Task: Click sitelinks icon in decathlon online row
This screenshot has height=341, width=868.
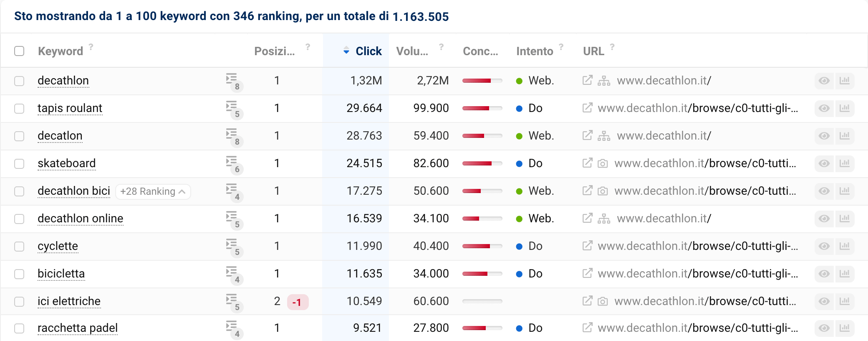Action: [x=603, y=219]
